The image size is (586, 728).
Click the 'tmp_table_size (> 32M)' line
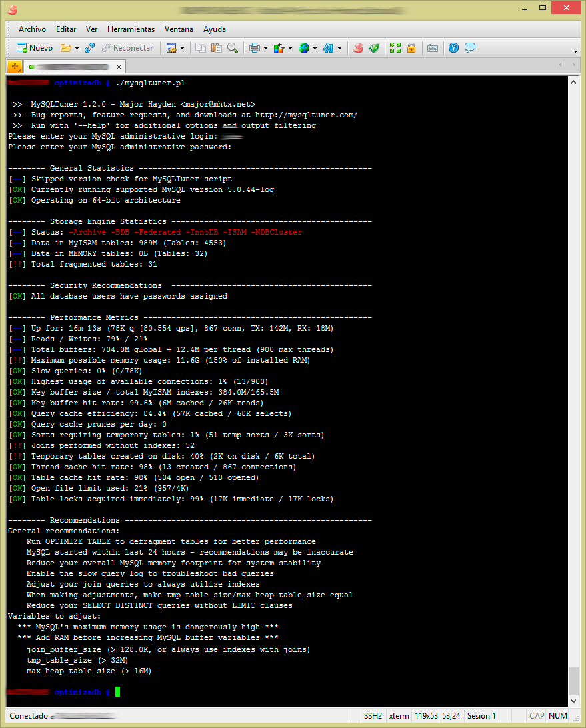tap(77, 660)
